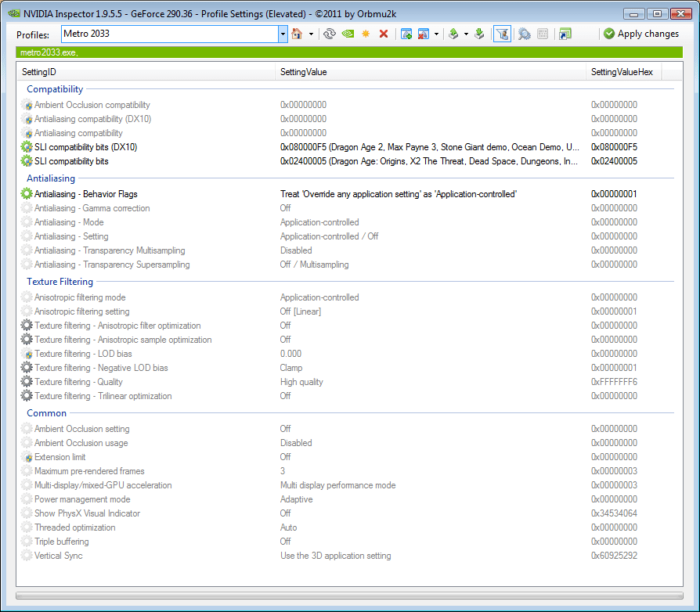
Task: Click the 0x34534064 PhysX indicator hex value
Action: tap(615, 513)
